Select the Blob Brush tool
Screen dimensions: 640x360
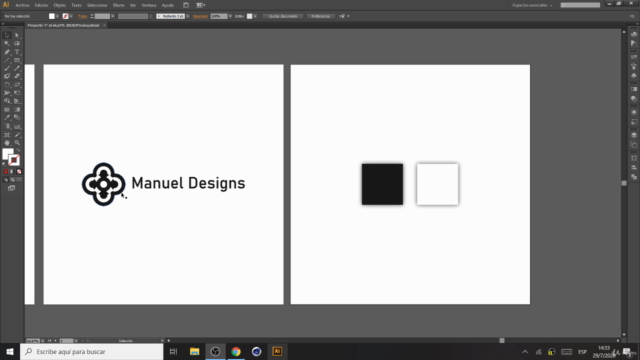7,76
